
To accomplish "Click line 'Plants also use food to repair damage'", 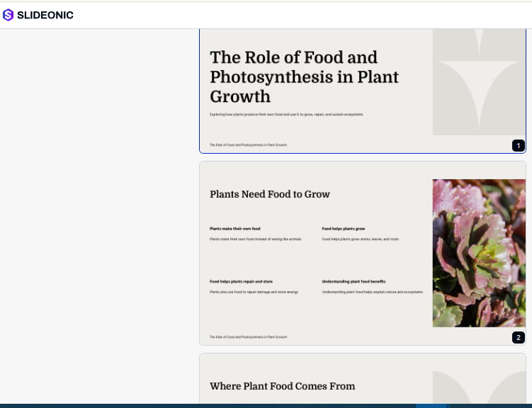I will tap(254, 292).
